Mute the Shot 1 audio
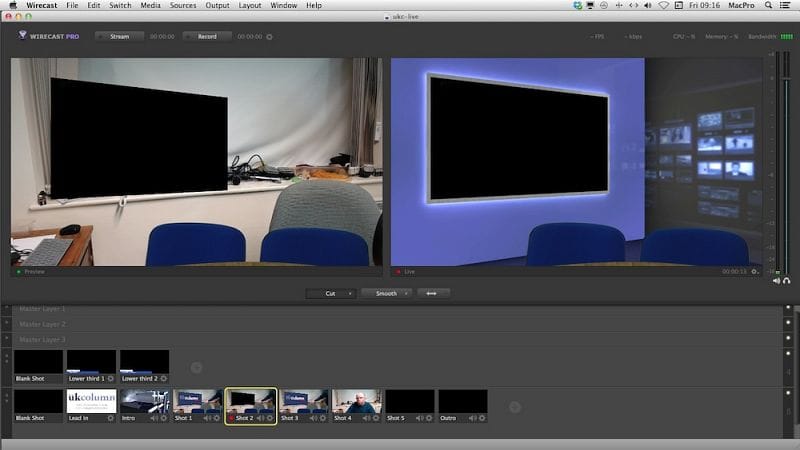Image resolution: width=800 pixels, height=450 pixels. point(208,418)
